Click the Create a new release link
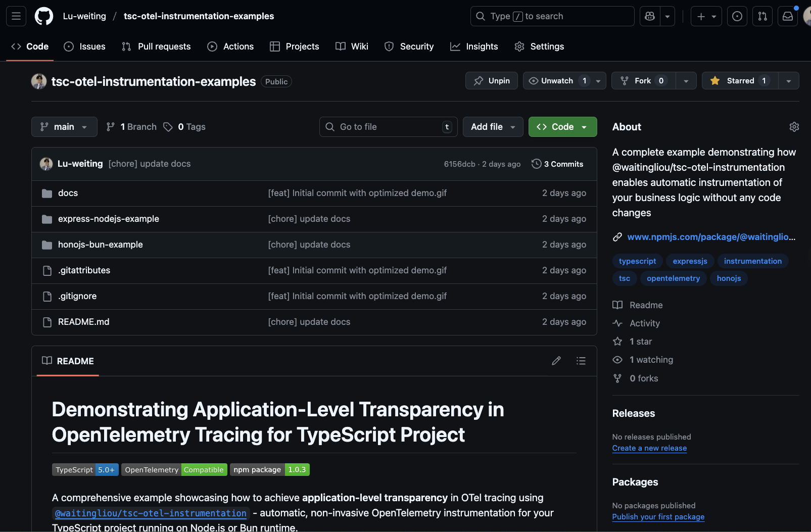The width and height of the screenshot is (811, 532). [x=649, y=448]
